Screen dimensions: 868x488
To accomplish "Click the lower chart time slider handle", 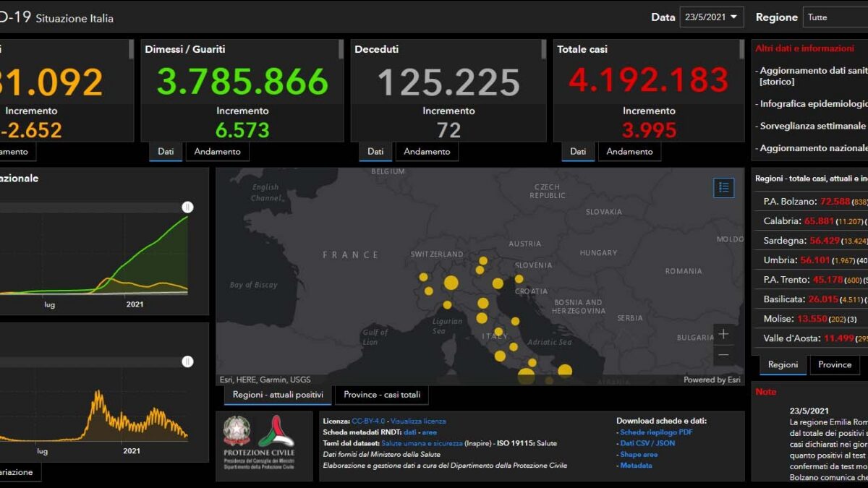I will point(188,361).
